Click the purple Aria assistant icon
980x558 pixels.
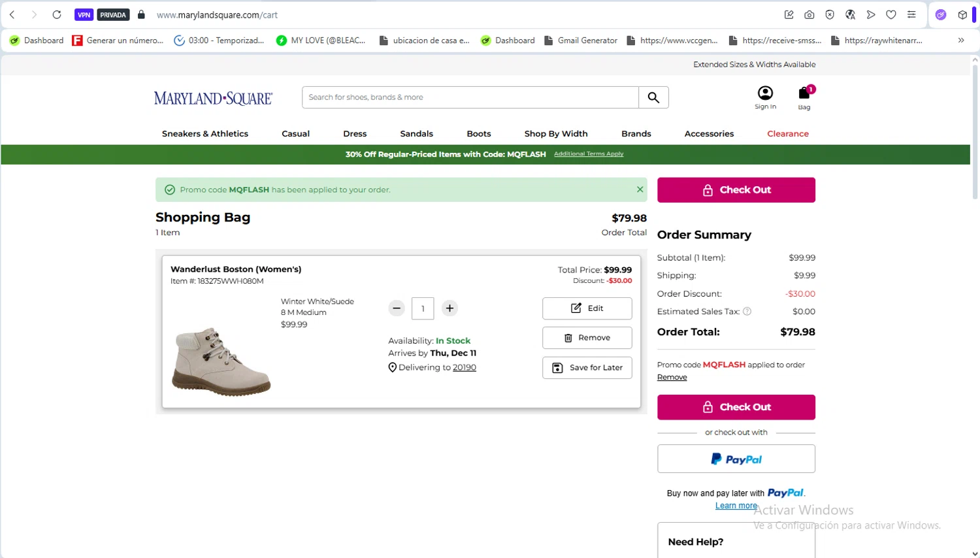coord(941,14)
